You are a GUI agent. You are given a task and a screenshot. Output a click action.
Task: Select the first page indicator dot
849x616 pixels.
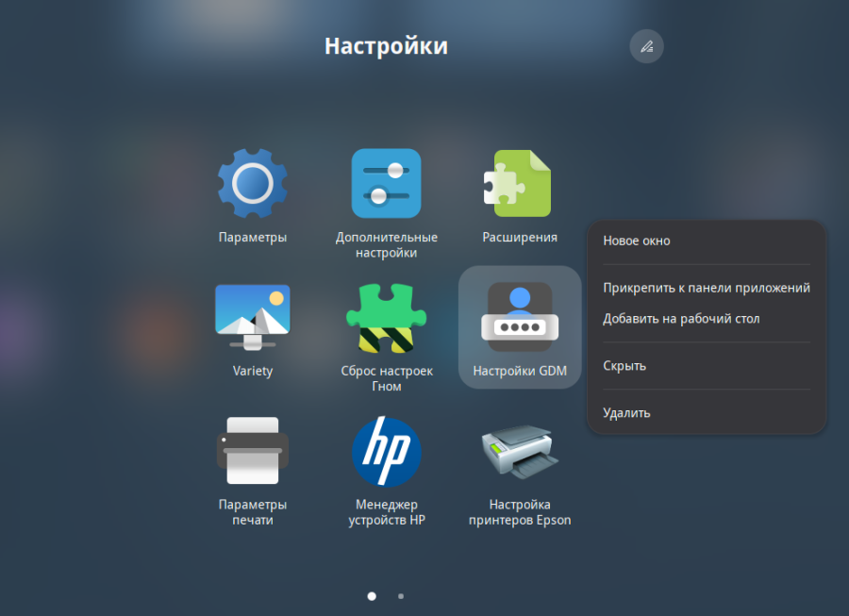pyautogui.click(x=372, y=596)
